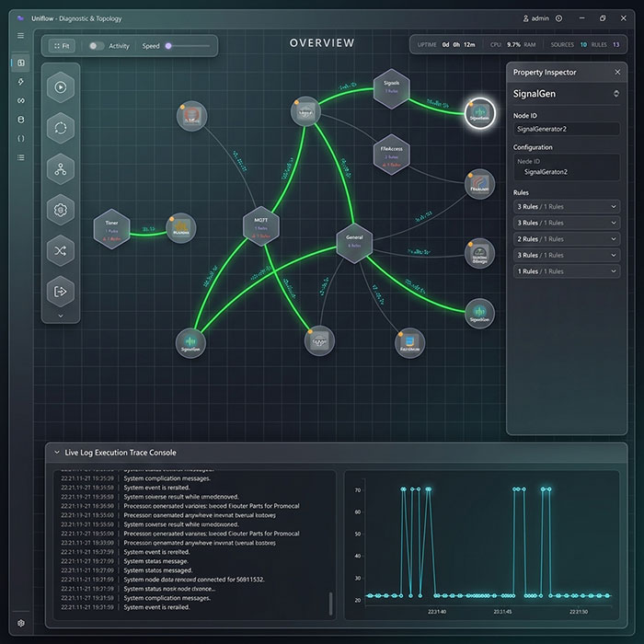The image size is (644, 644).
Task: Select the MQTT hexagon node
Action: click(260, 226)
